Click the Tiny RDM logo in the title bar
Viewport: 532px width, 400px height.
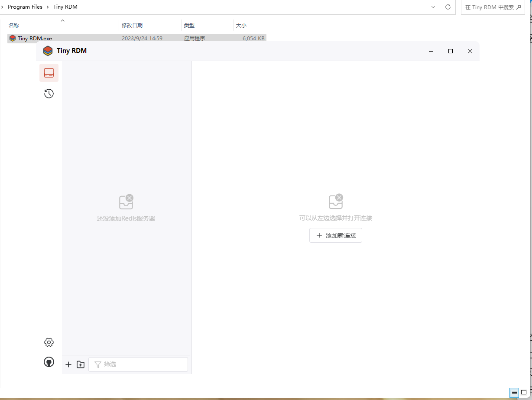pyautogui.click(x=48, y=51)
